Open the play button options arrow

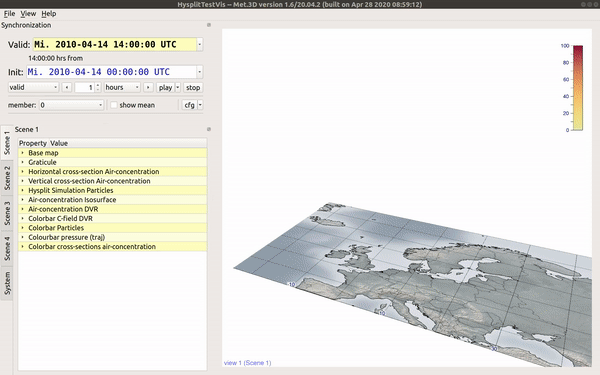point(178,87)
